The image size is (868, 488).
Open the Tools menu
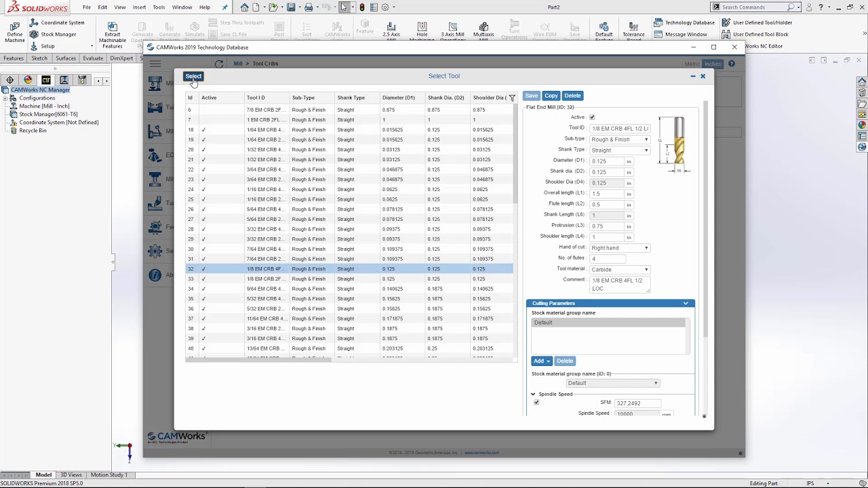point(159,7)
